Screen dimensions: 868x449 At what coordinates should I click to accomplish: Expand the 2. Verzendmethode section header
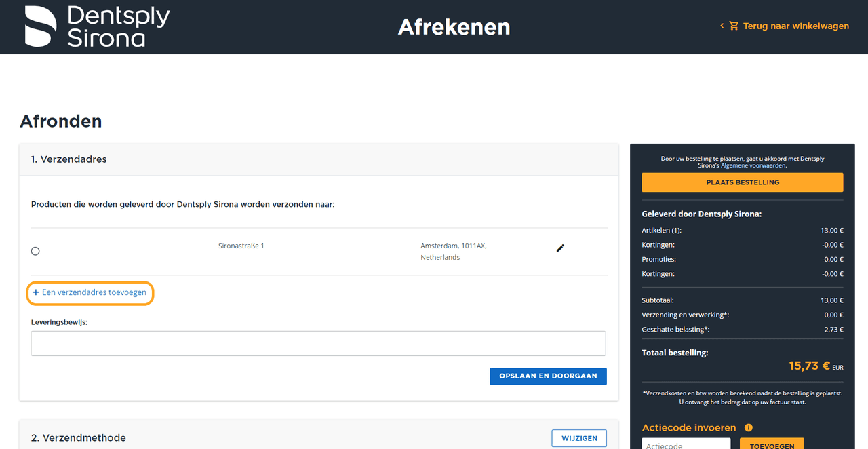[x=79, y=438]
